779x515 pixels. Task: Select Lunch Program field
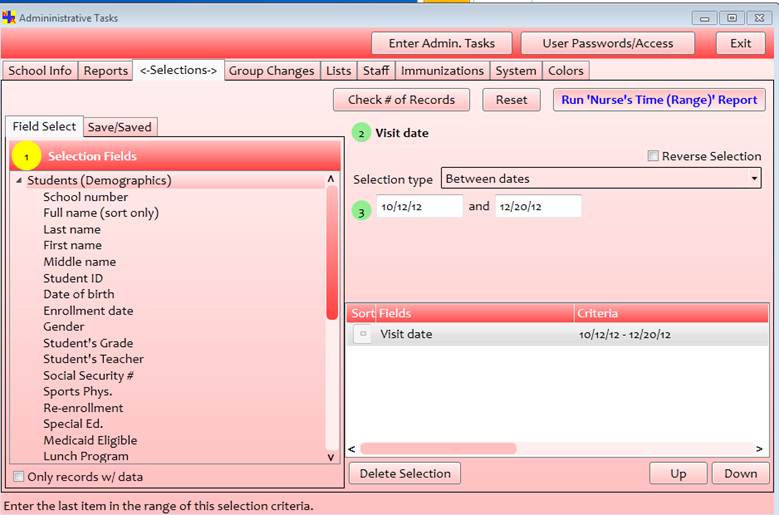point(85,456)
